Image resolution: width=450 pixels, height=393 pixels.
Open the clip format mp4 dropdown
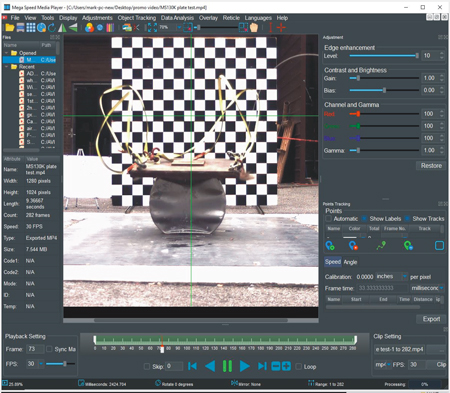(x=388, y=364)
